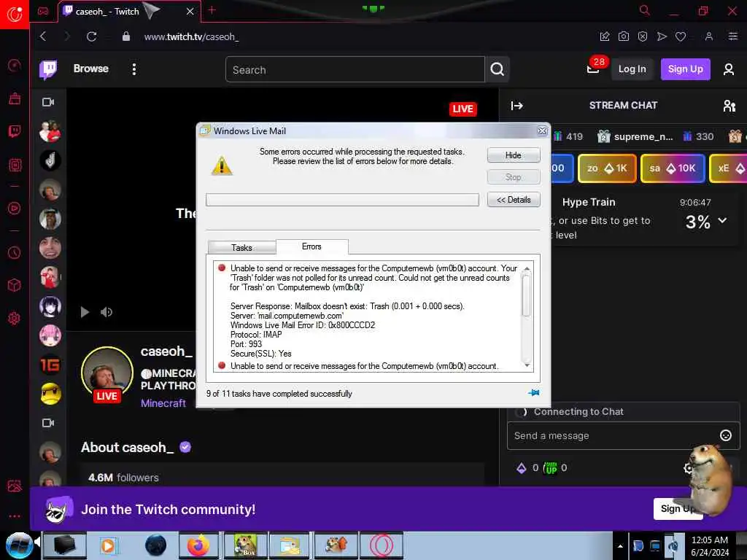
Task: Select the Errors tab
Action: 311,246
